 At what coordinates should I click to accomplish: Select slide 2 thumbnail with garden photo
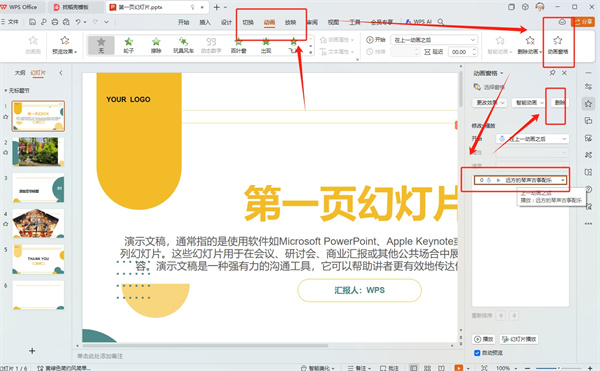pyautogui.click(x=38, y=152)
